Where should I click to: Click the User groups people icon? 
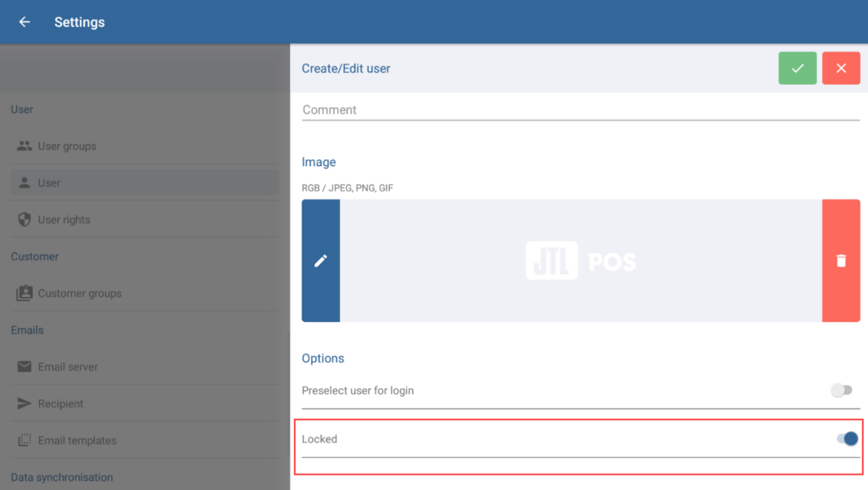tap(25, 146)
